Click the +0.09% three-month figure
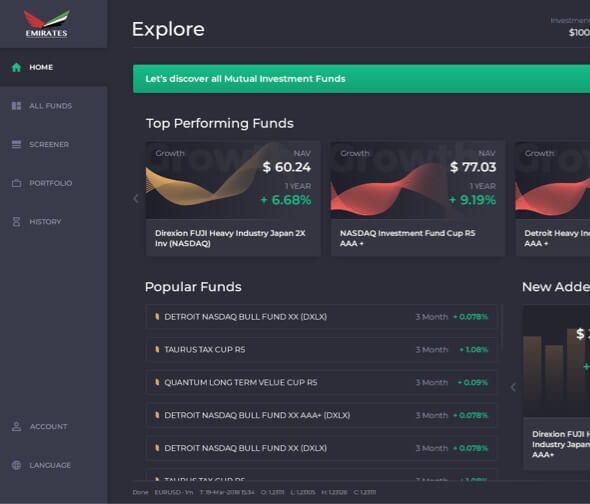This screenshot has width=590, height=504. [473, 382]
